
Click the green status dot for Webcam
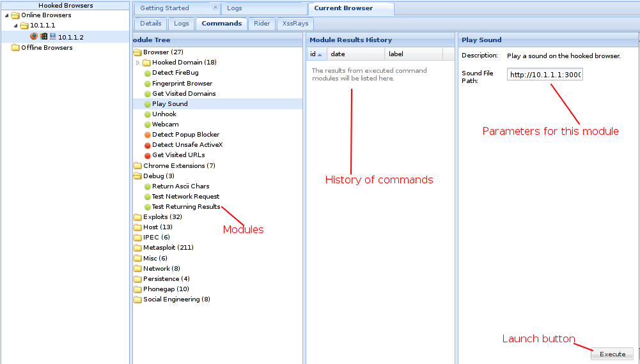click(147, 125)
